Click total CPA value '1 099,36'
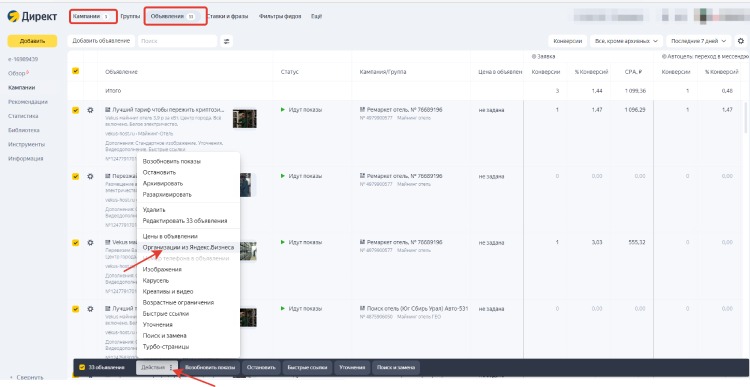750x387 pixels. tap(635, 90)
